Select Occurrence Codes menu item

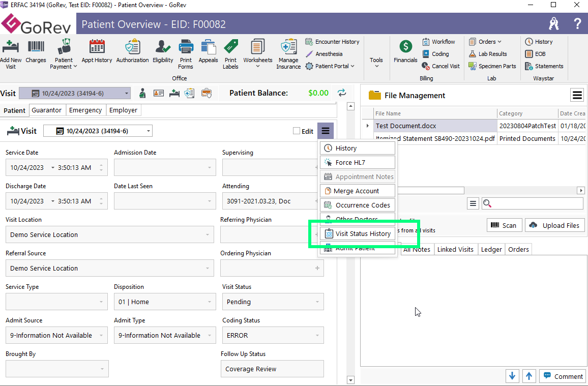click(358, 205)
